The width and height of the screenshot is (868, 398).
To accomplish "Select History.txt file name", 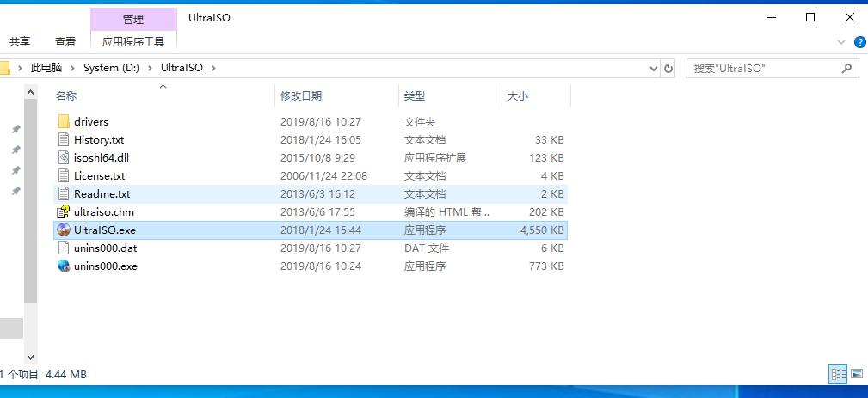I will click(99, 140).
